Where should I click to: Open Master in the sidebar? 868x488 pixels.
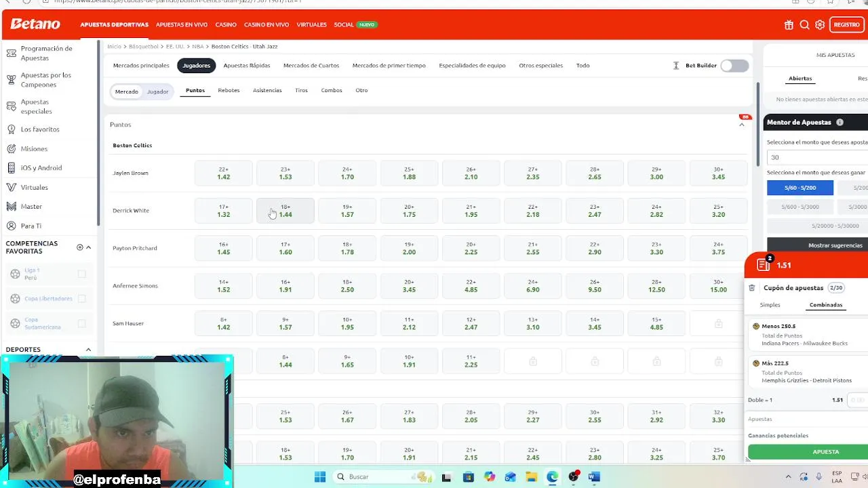click(31, 206)
